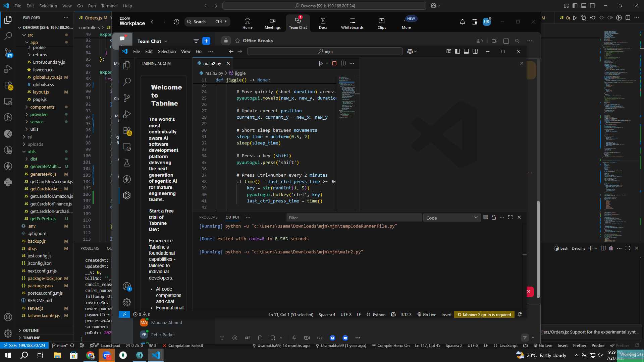
Task: Stop the running code with red square
Action: 334,63
